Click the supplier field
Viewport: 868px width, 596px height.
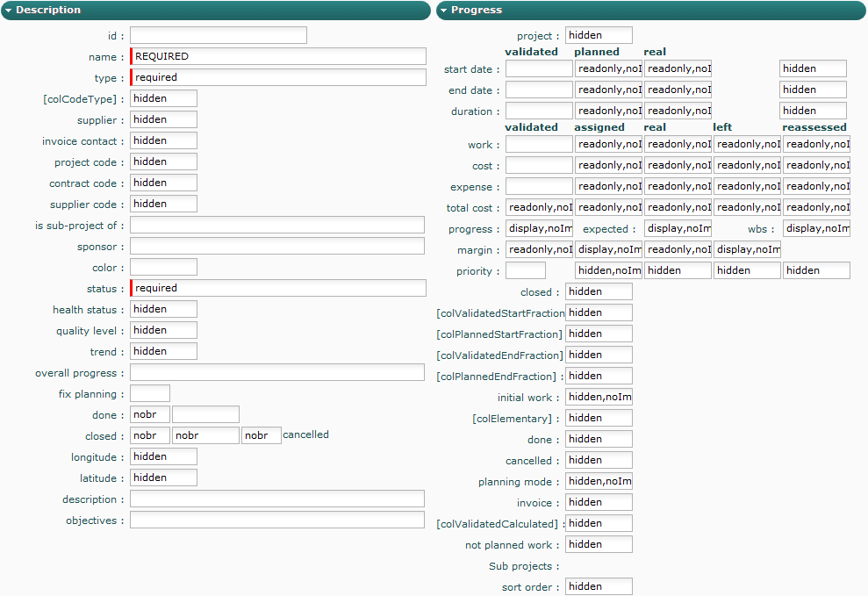163,119
